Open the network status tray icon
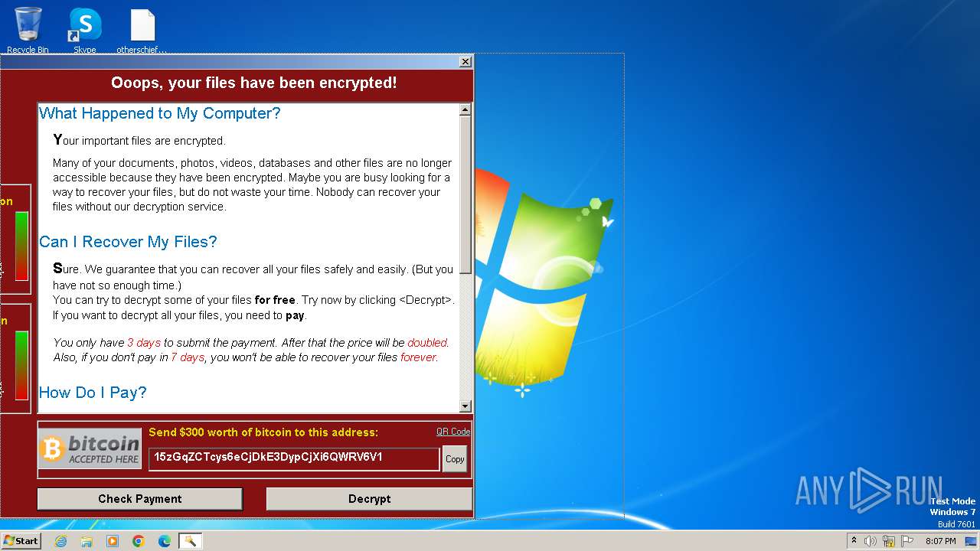The image size is (980, 551). pos(889,541)
